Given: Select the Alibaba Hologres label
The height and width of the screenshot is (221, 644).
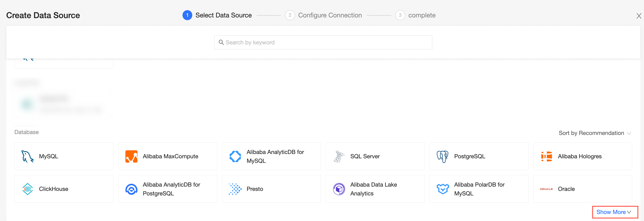Looking at the screenshot, I should tap(580, 156).
